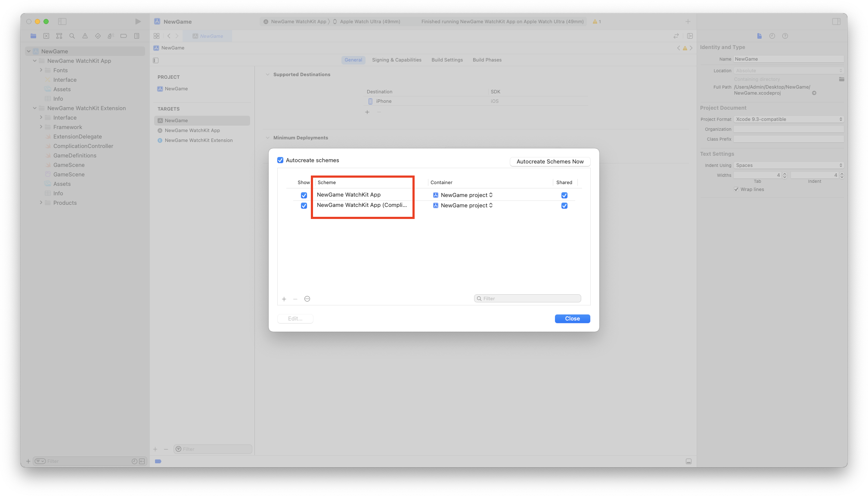868x496 pixels.
Task: Click Autocreate Schemes Now button
Action: (550, 162)
